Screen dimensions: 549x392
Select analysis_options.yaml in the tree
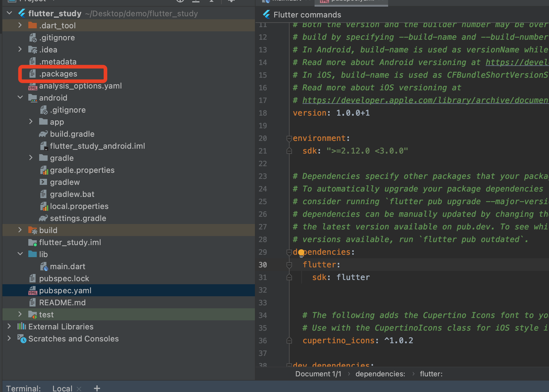[129, 86]
